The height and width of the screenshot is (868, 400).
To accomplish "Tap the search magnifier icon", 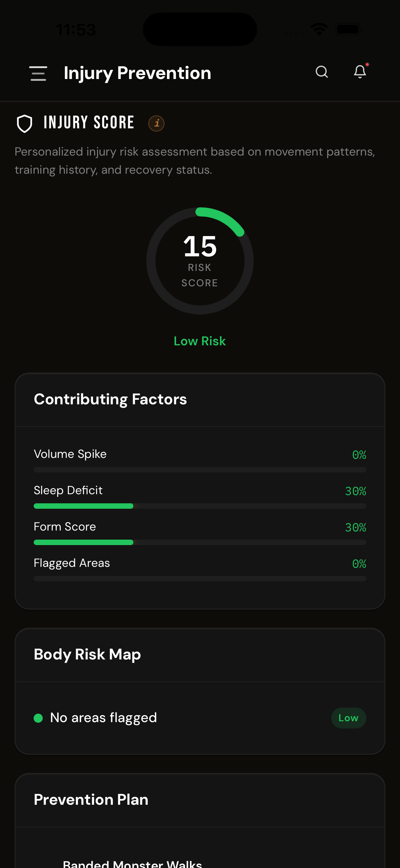I will click(322, 72).
